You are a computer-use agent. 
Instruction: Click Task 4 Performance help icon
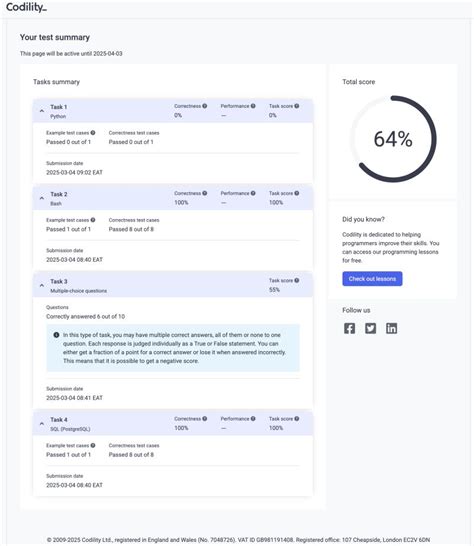[x=253, y=419]
